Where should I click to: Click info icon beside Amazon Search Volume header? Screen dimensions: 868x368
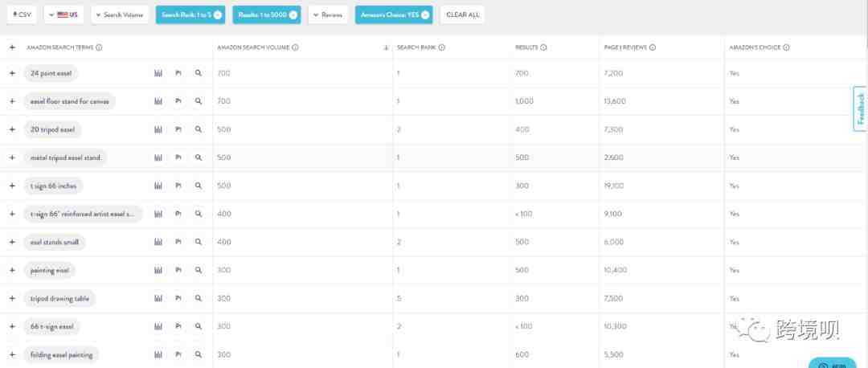[295, 47]
